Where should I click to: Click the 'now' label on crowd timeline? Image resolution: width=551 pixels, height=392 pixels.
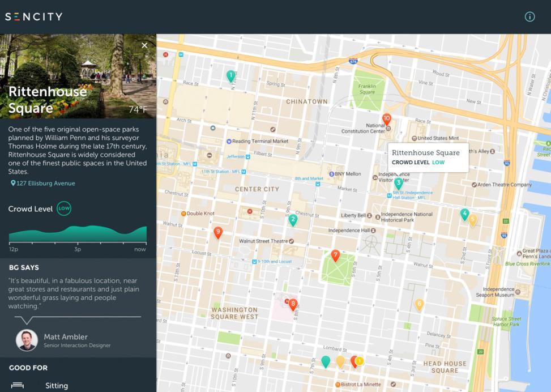(x=140, y=249)
